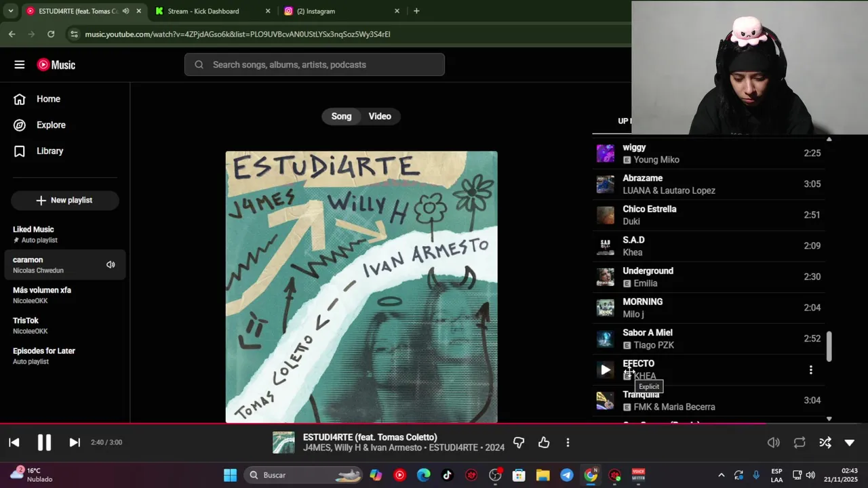868x488 pixels.
Task: Click the volume icon in player bar
Action: coord(774,443)
